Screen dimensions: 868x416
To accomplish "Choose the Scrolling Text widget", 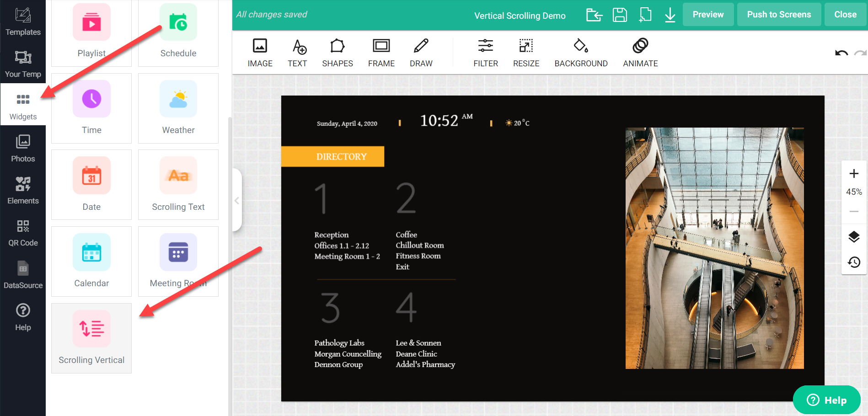I will [178, 185].
